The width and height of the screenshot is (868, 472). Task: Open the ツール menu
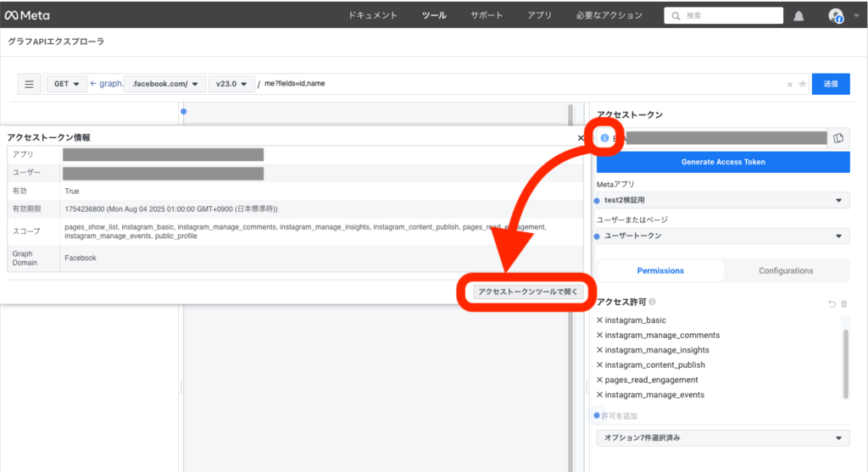click(x=434, y=15)
